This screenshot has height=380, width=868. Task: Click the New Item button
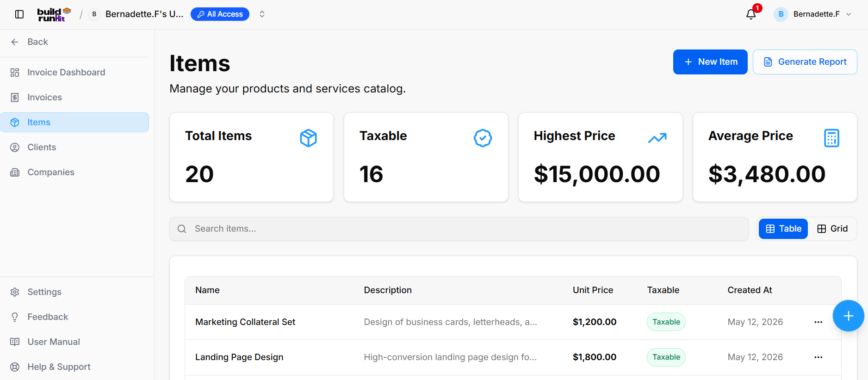pos(710,62)
